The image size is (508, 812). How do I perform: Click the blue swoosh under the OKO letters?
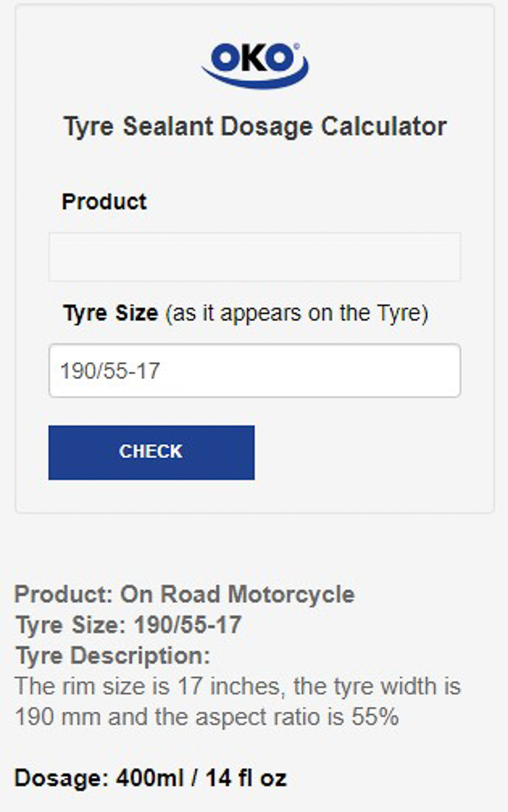pyautogui.click(x=255, y=78)
